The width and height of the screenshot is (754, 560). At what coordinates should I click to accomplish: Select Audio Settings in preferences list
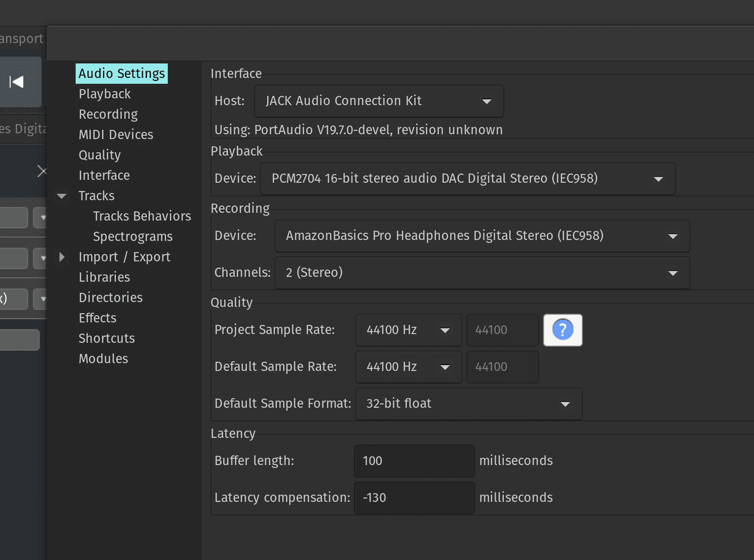pos(122,74)
